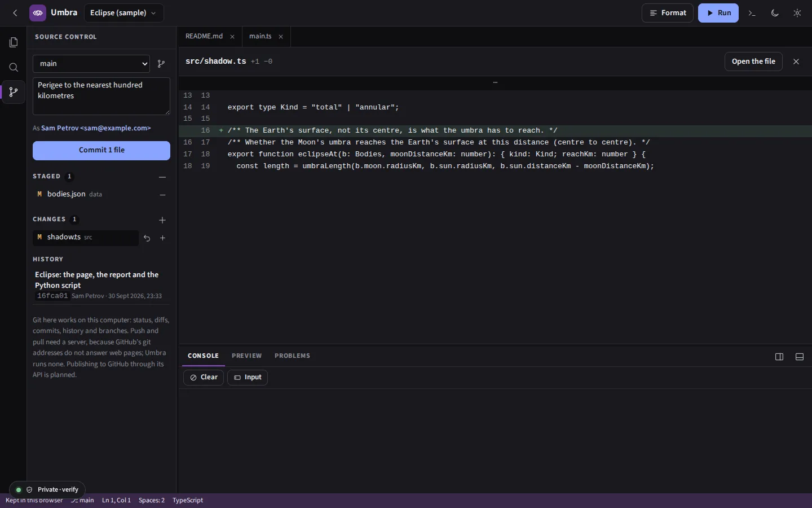Click the Format button
Viewport: 812px width, 508px height.
tap(668, 13)
